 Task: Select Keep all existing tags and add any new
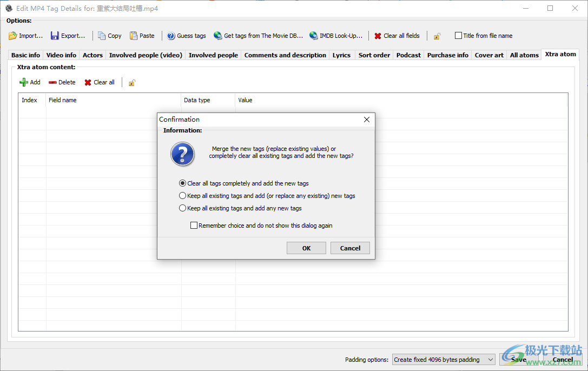tap(182, 208)
